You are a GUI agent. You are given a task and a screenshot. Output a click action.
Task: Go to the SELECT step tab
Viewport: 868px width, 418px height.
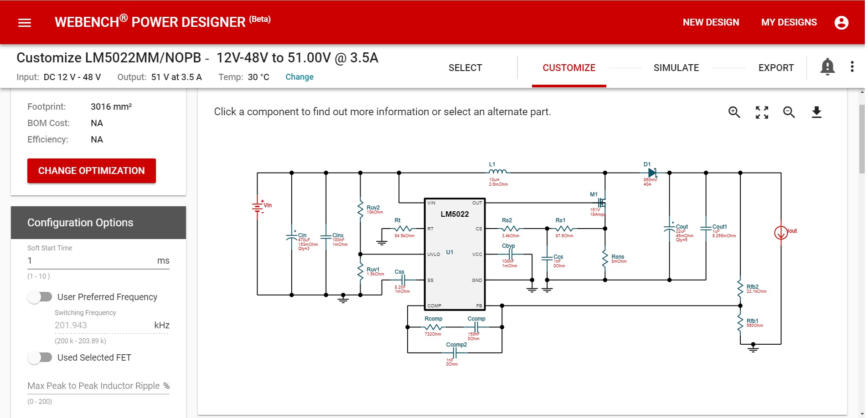click(x=465, y=68)
